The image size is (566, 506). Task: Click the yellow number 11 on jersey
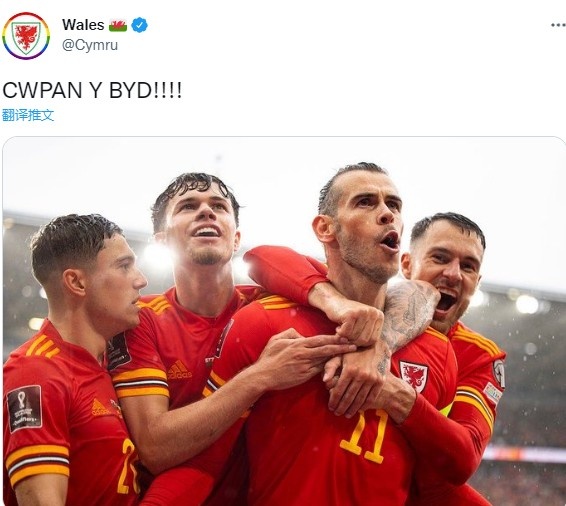point(364,436)
